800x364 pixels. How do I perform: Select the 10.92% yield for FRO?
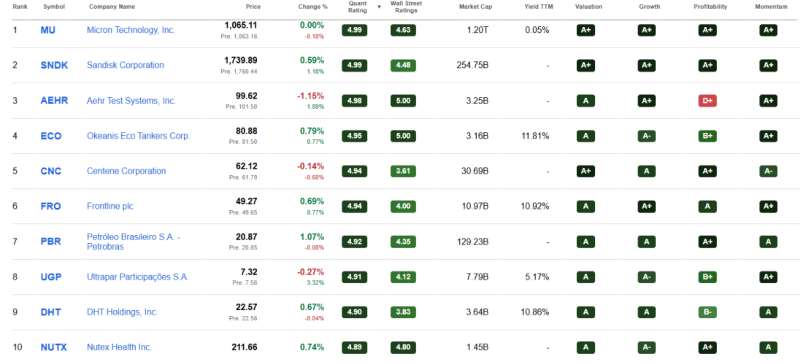click(x=535, y=206)
